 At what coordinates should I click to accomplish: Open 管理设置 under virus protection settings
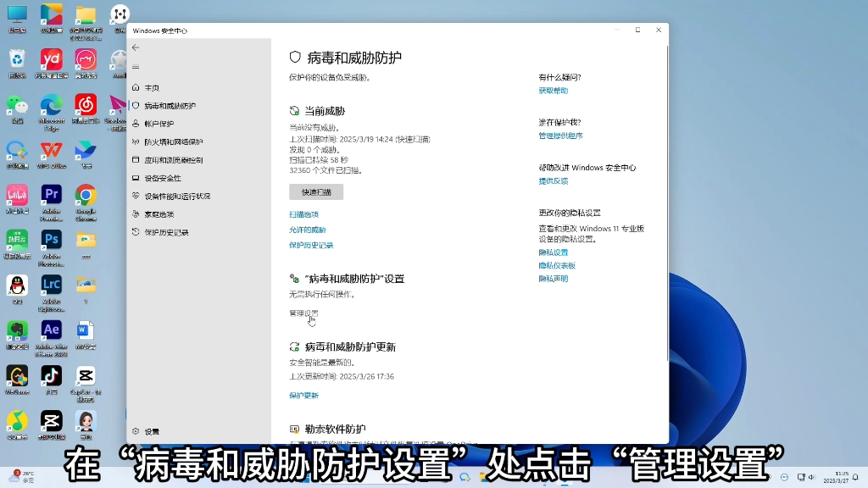[x=304, y=312]
